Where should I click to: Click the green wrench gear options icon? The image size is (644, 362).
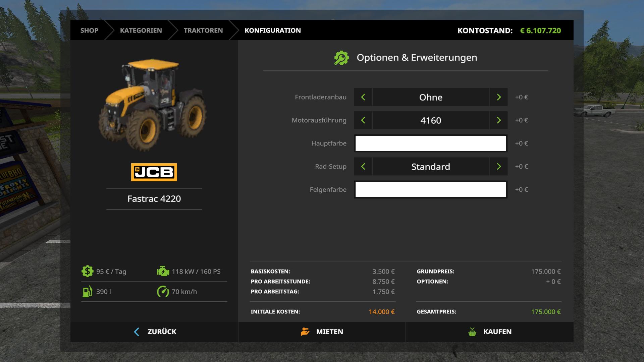point(341,58)
